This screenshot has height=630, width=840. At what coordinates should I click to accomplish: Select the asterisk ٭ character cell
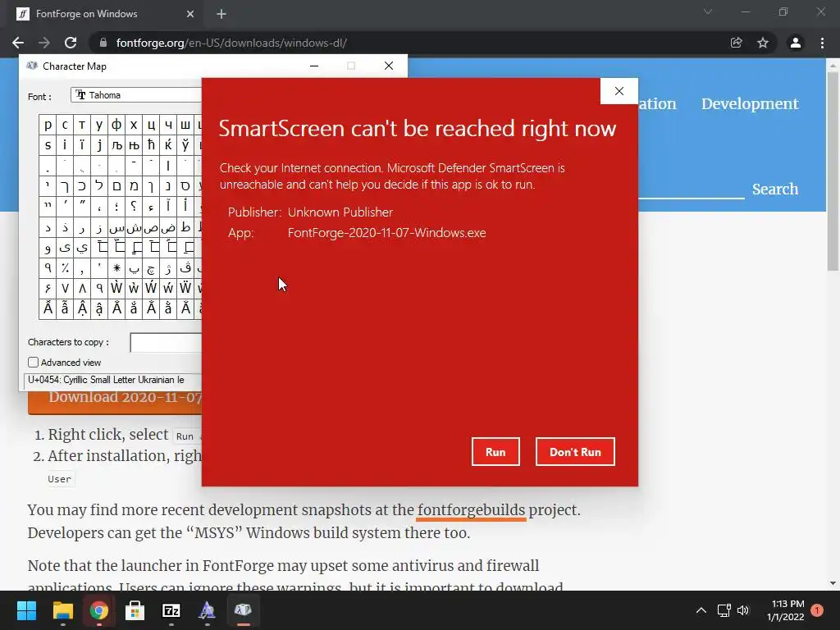(x=116, y=268)
